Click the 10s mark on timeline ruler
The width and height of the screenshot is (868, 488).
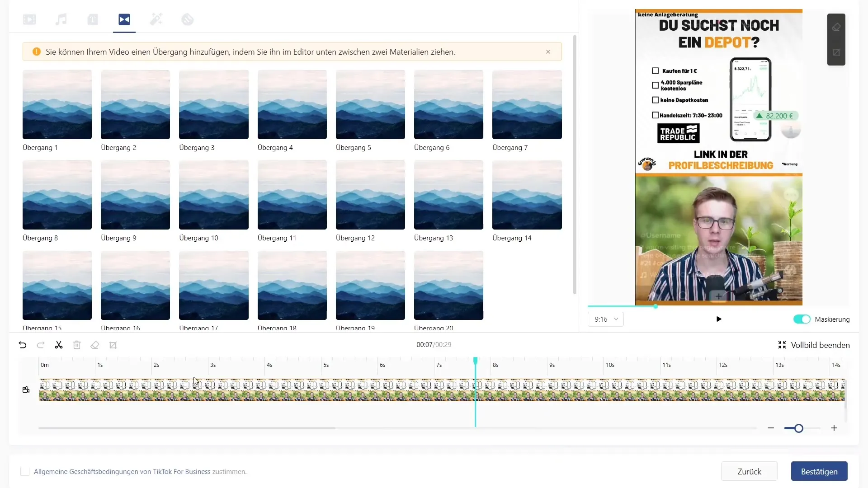[610, 365]
